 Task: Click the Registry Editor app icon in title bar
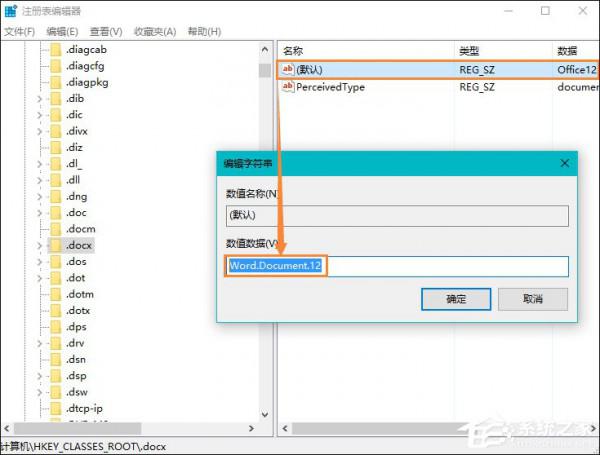click(11, 11)
